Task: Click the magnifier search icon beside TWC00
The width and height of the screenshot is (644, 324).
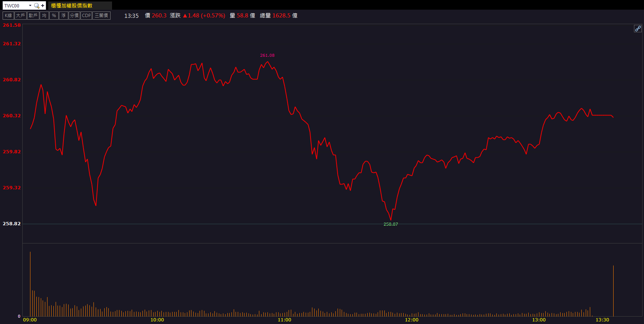Action: click(36, 6)
